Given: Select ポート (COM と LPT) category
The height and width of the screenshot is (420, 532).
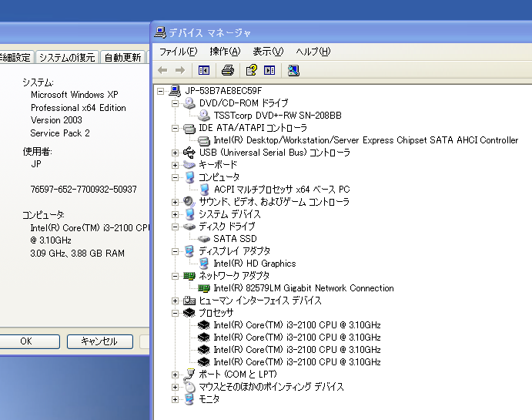Looking at the screenshot, I should click(x=238, y=375).
